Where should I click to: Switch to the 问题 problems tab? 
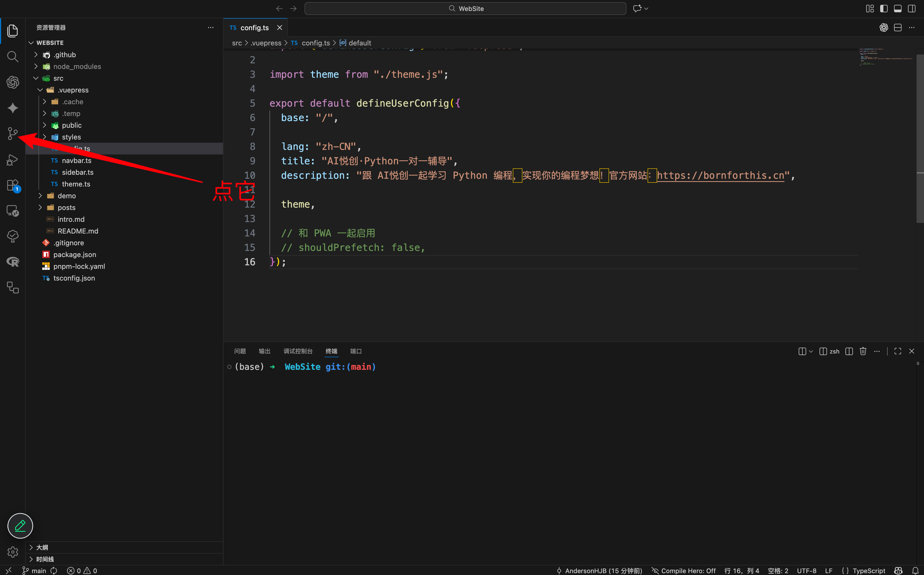[x=240, y=351]
